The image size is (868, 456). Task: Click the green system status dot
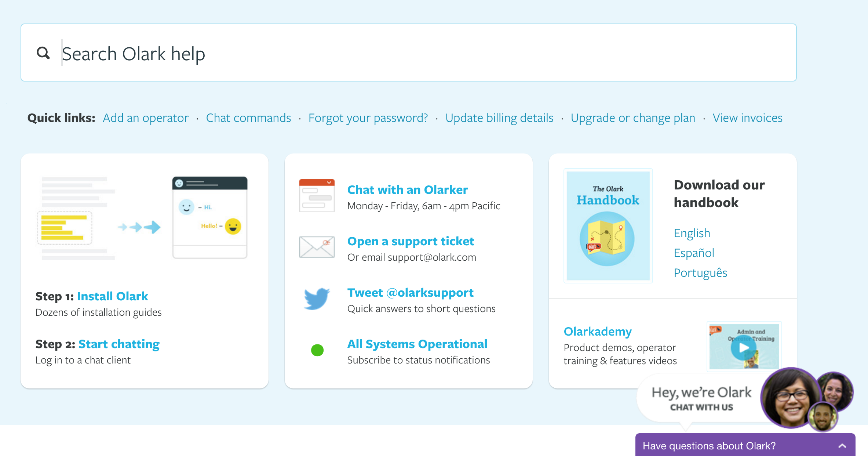pyautogui.click(x=317, y=350)
